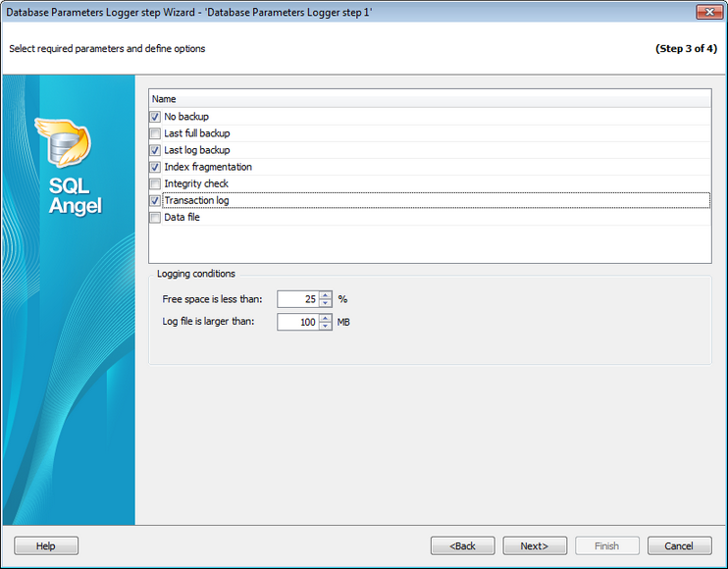The height and width of the screenshot is (569, 728).
Task: Select the No backup row label
Action: 186,117
